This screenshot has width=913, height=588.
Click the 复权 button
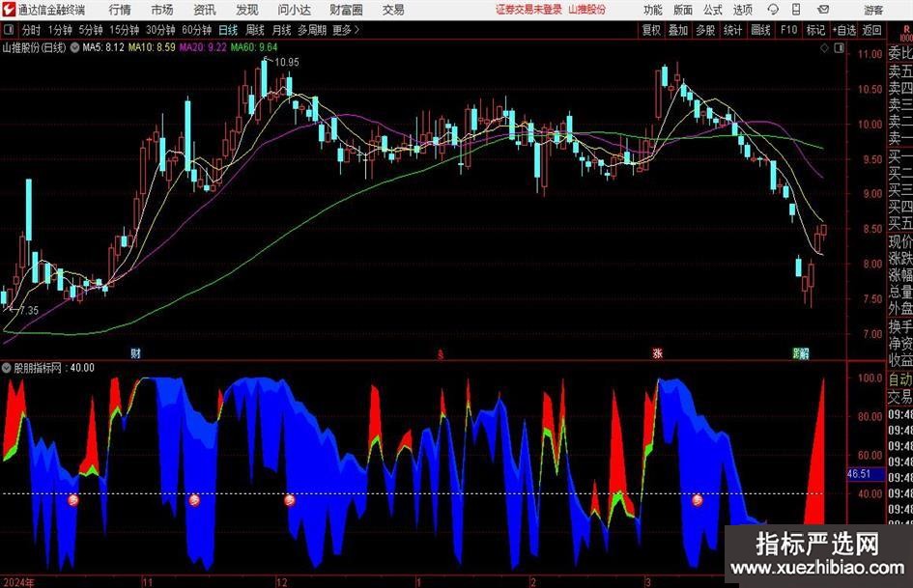[x=651, y=30]
